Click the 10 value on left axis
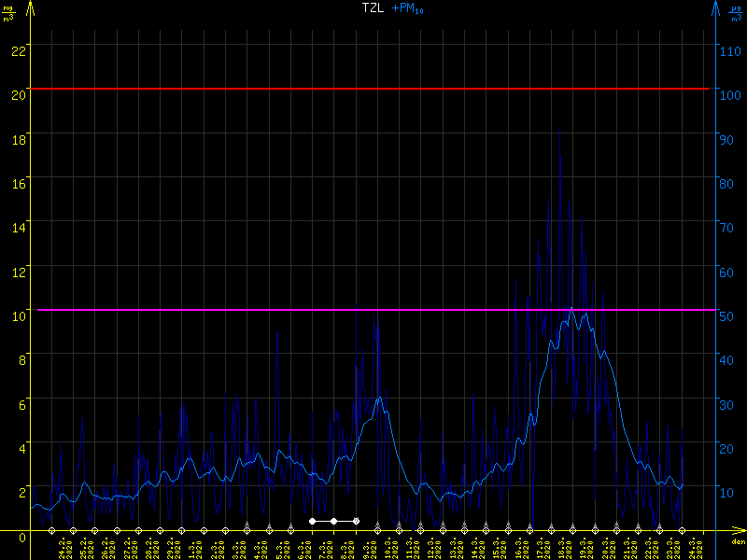Viewport: 747px width, 560px height. tap(18, 315)
